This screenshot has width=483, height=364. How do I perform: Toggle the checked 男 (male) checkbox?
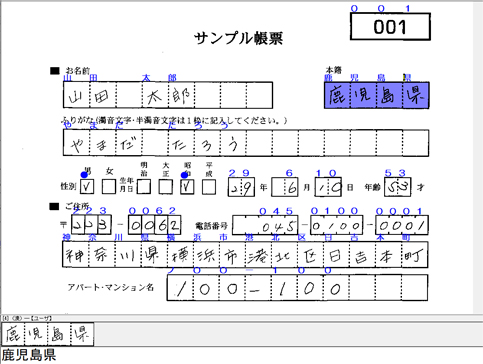[x=87, y=187]
